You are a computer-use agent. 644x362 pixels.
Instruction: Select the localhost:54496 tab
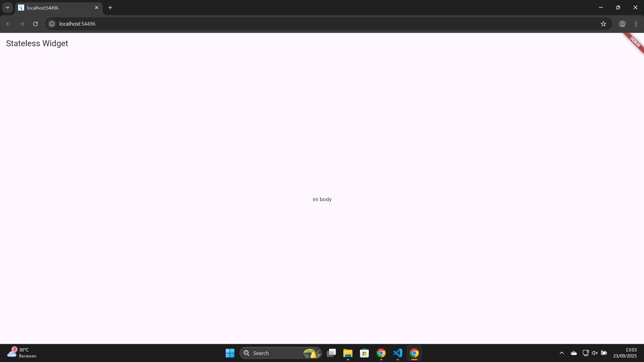coord(55,8)
